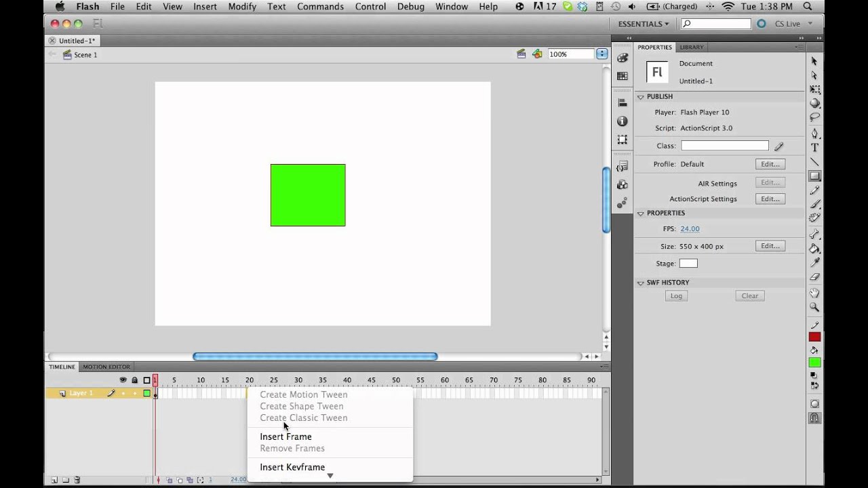
Task: Select the Eraser tool
Action: click(814, 277)
